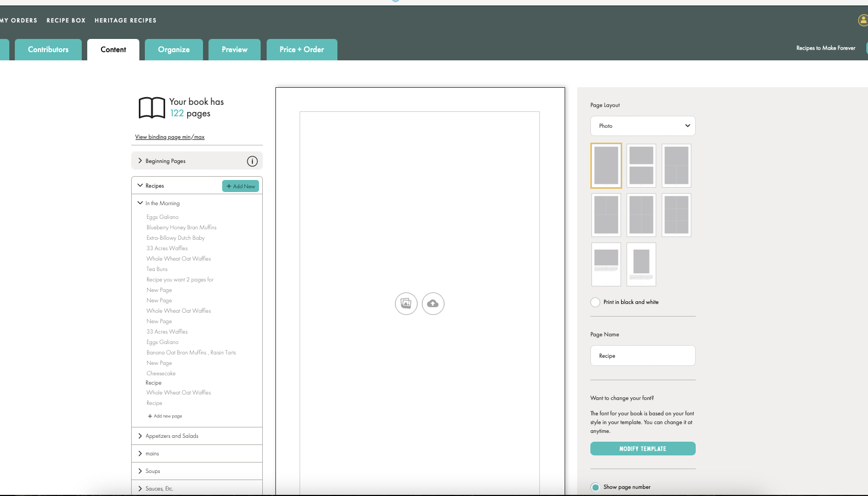Open the Beginning Pages info icon
This screenshot has height=496, width=868.
pos(252,161)
